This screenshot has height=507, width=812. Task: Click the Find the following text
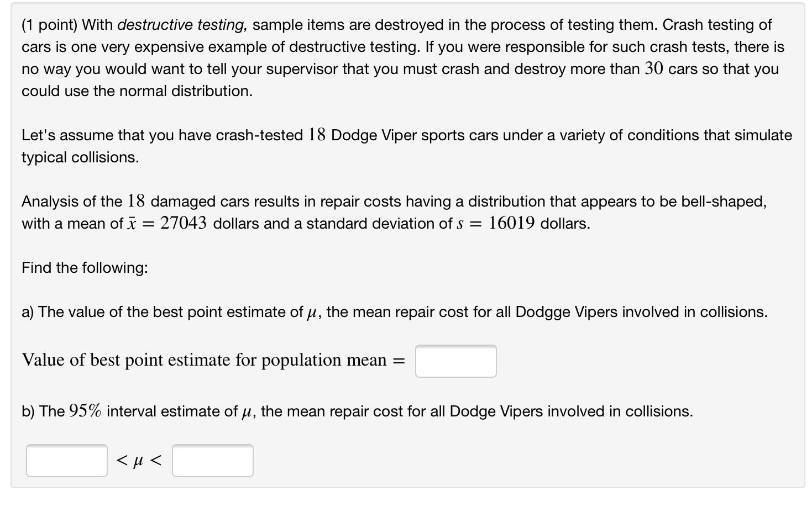click(84, 268)
